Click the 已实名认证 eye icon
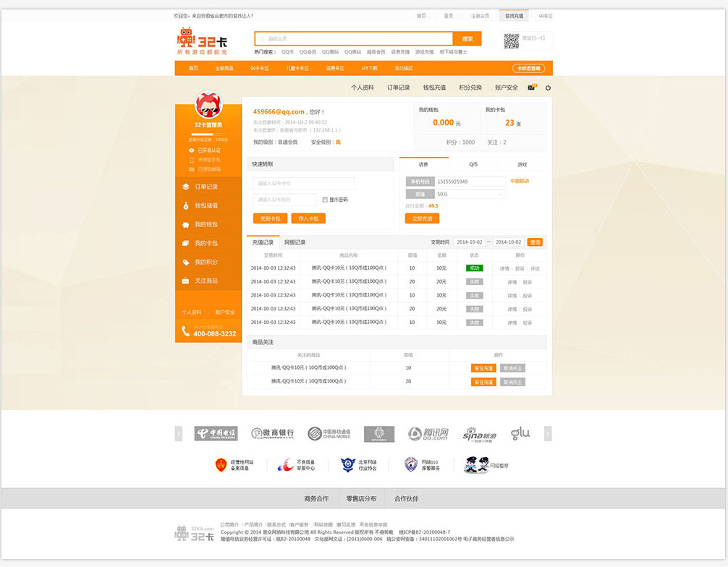This screenshot has width=728, height=567. pyautogui.click(x=191, y=150)
